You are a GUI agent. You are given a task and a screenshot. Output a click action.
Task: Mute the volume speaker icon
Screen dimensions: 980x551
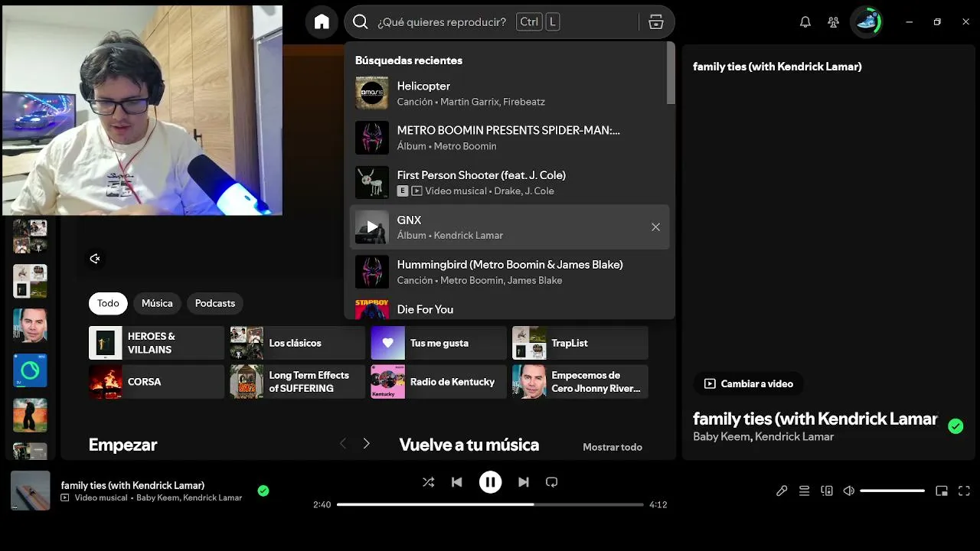pyautogui.click(x=849, y=491)
